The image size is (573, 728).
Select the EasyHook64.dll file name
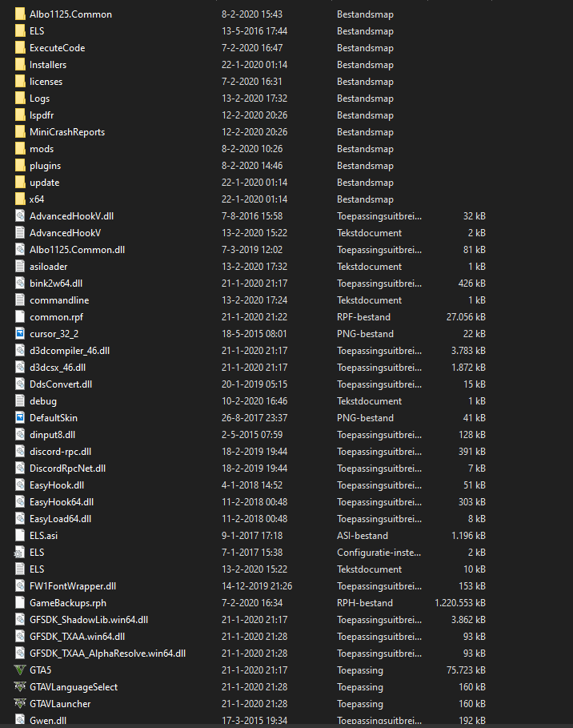pos(62,502)
